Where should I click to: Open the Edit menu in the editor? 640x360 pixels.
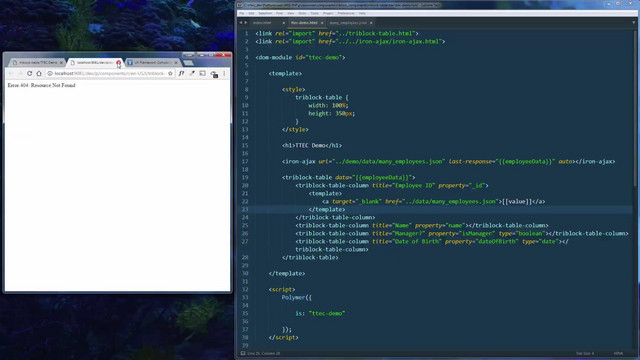(251, 13)
